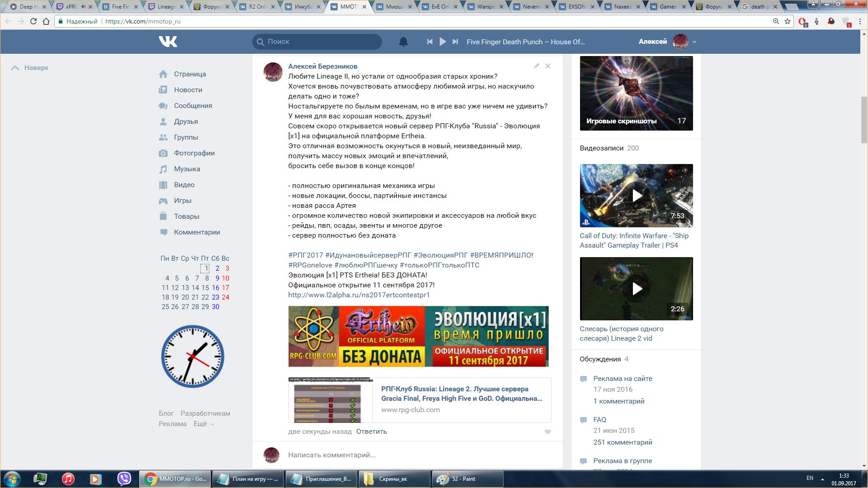The image size is (868, 488).
Task: Open discussion Реклама в группе
Action: [623, 461]
